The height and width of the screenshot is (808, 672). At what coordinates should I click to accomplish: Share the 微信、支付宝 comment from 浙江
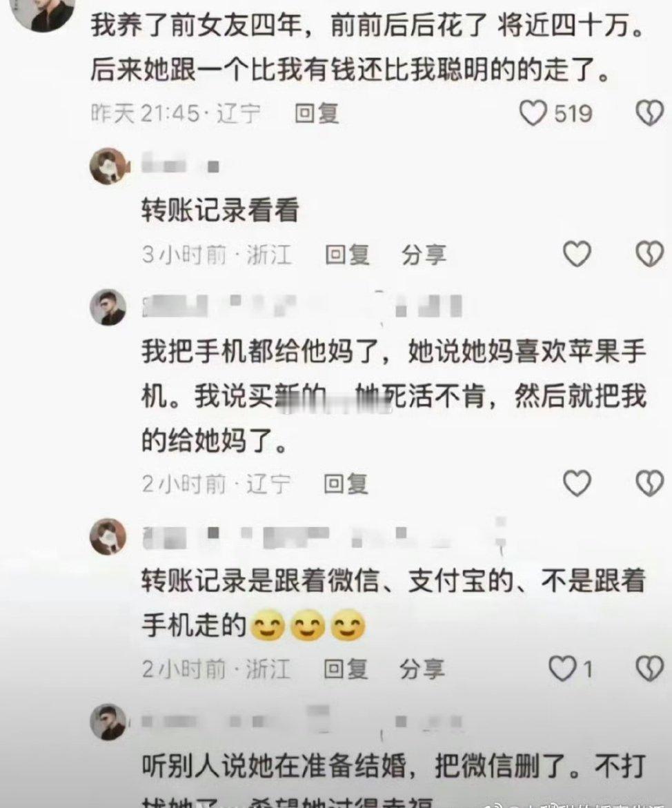(x=422, y=669)
